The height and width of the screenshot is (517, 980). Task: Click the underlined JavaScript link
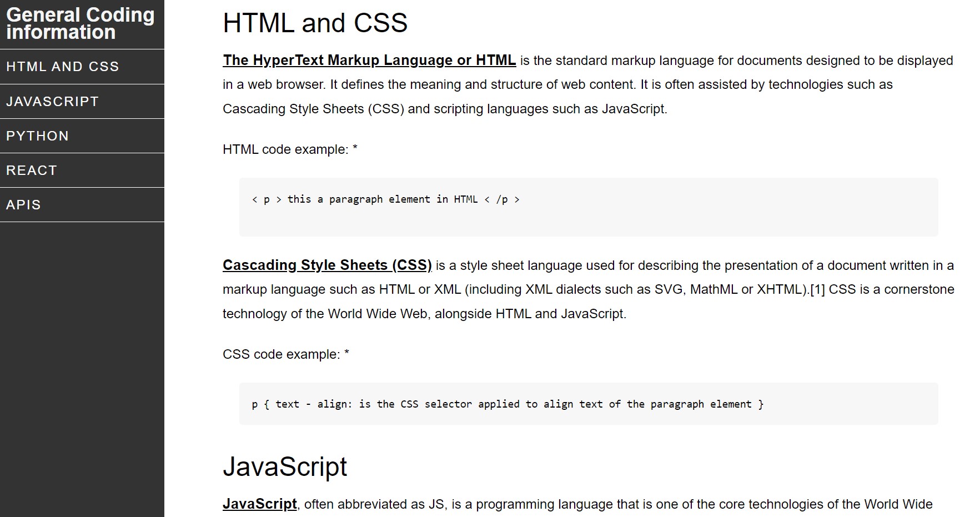(x=260, y=504)
